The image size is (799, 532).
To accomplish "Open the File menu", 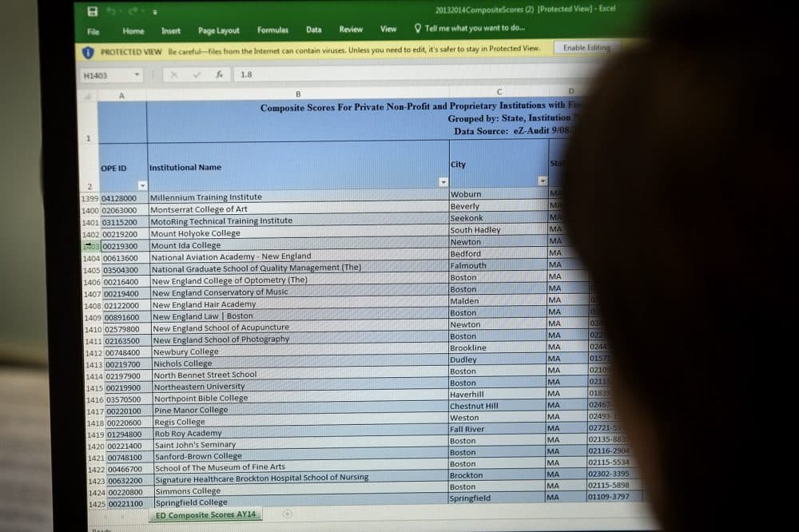I will click(93, 31).
